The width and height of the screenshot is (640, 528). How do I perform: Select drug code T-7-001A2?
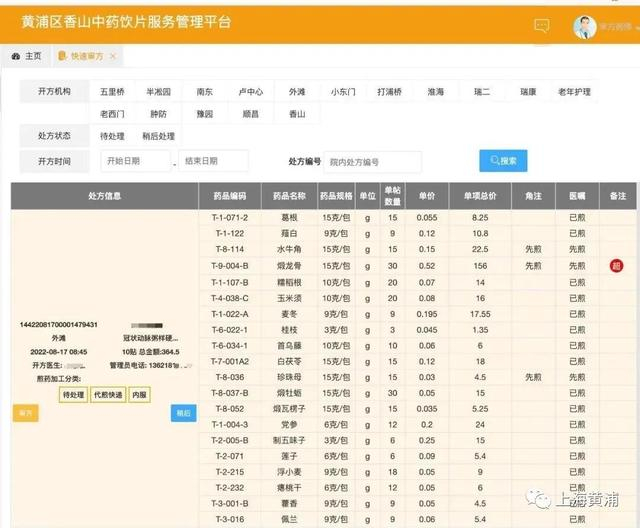pyautogui.click(x=230, y=362)
